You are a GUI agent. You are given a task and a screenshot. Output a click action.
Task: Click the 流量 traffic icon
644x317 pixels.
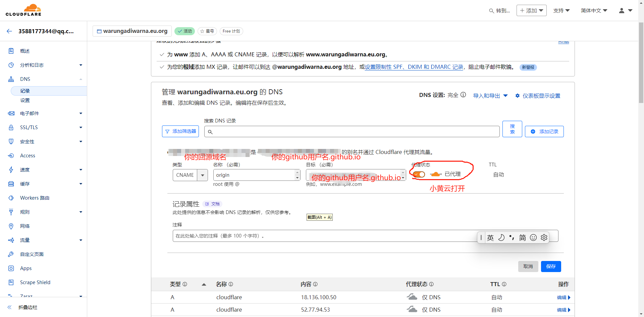click(11, 240)
